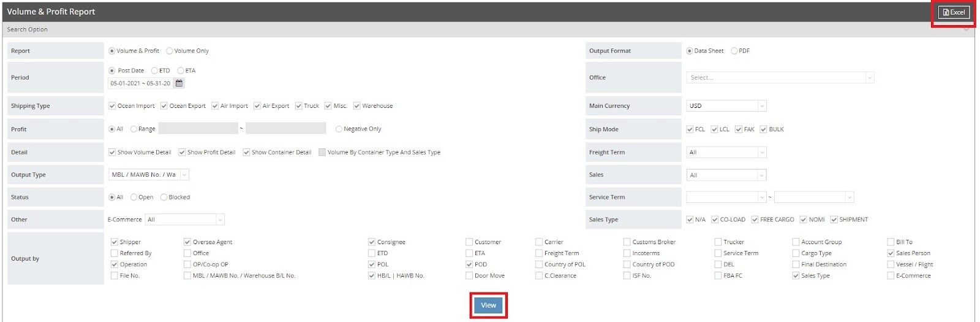Open the Period date picker calendar icon

[179, 83]
